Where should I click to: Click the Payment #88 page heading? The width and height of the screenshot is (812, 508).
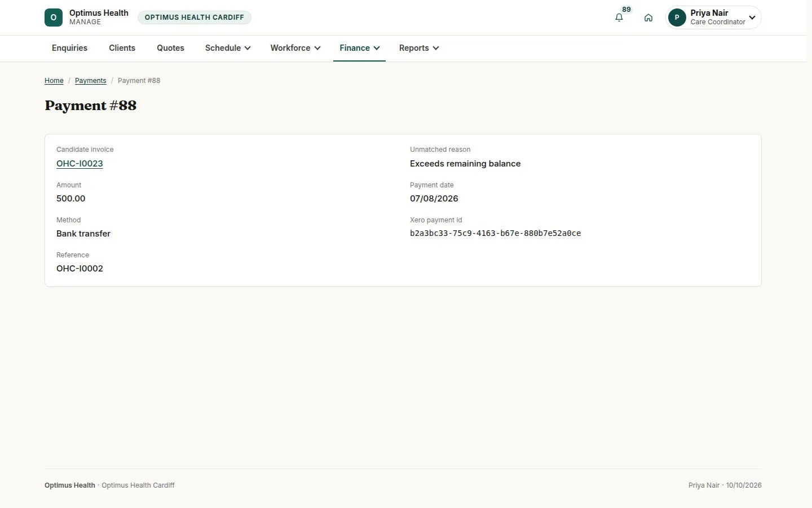(91, 106)
